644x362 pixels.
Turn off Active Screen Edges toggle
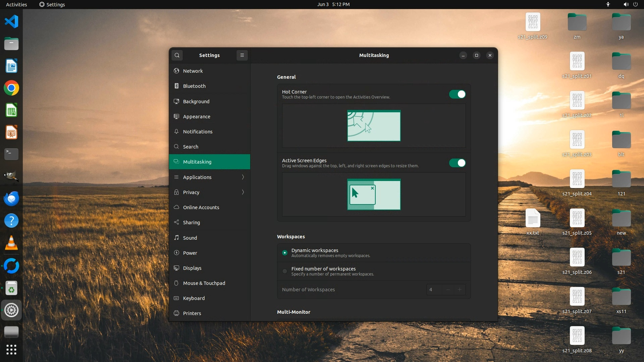tap(457, 163)
